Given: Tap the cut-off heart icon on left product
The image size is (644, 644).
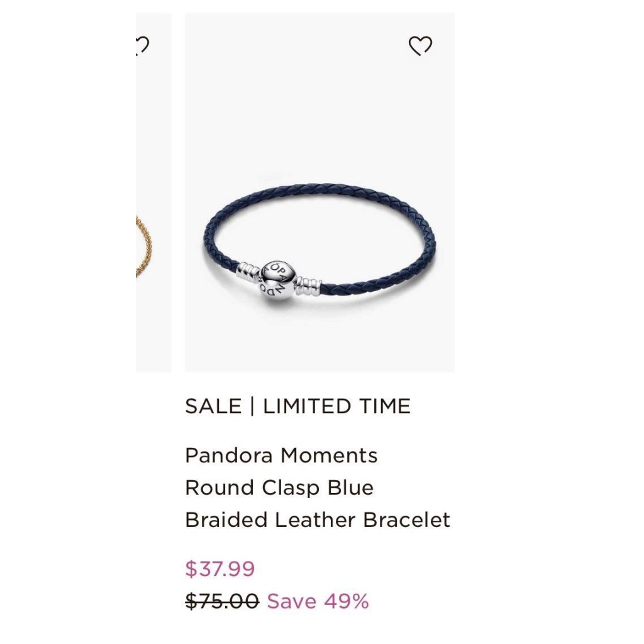Looking at the screenshot, I should point(143,45).
